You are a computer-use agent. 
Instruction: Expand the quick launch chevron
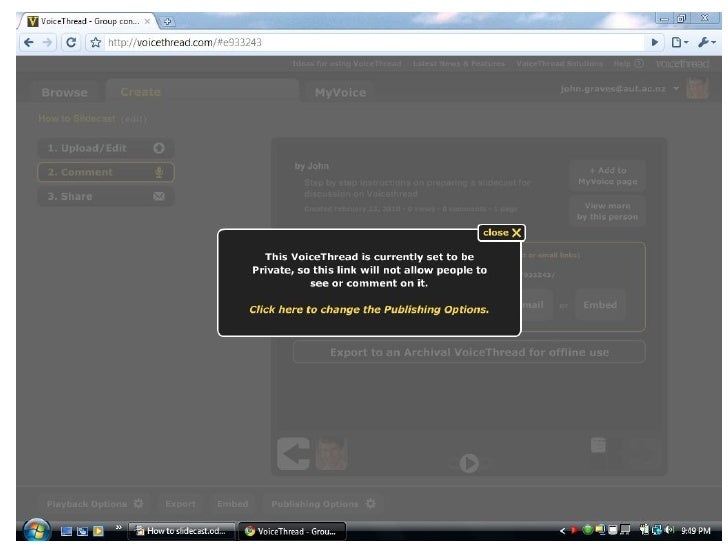point(118,527)
